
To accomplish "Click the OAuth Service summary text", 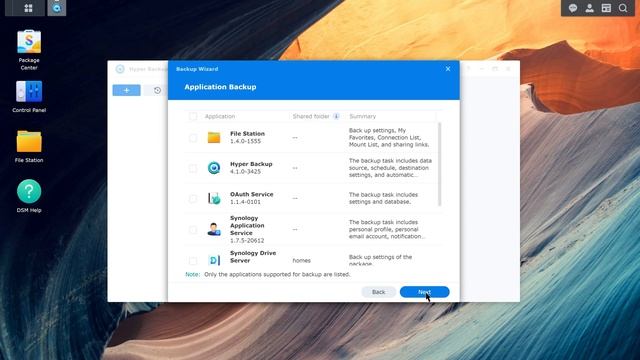I will (383, 198).
